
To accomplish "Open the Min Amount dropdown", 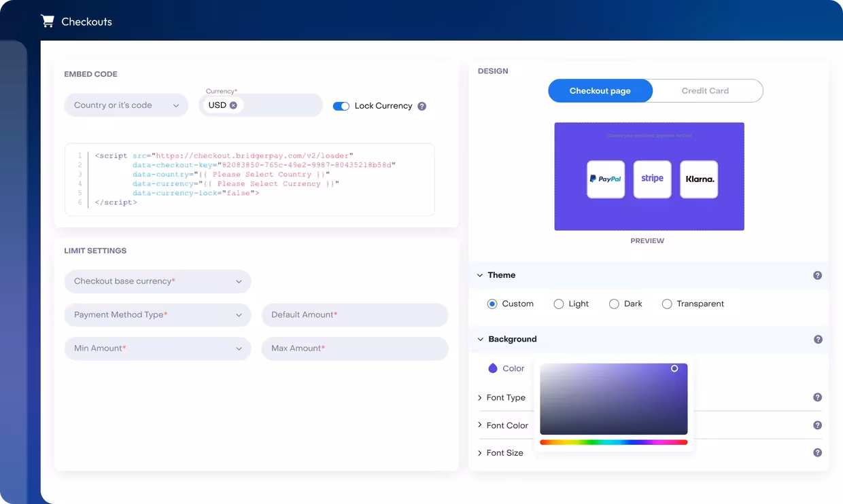I will pyautogui.click(x=158, y=348).
